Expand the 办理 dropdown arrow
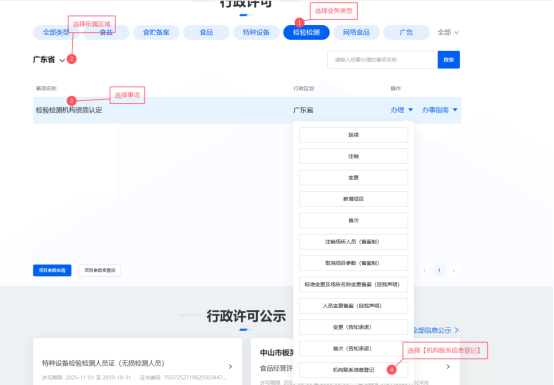554x385 pixels. click(x=411, y=110)
